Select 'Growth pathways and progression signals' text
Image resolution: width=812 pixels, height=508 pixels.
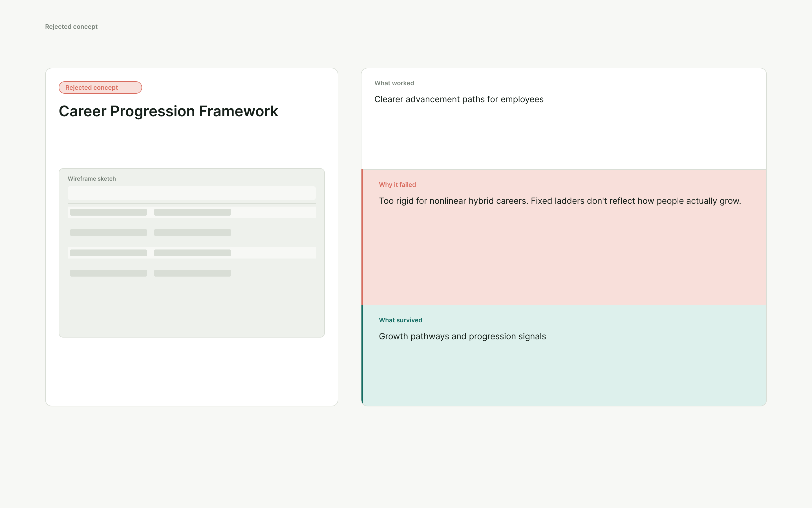[x=462, y=336]
